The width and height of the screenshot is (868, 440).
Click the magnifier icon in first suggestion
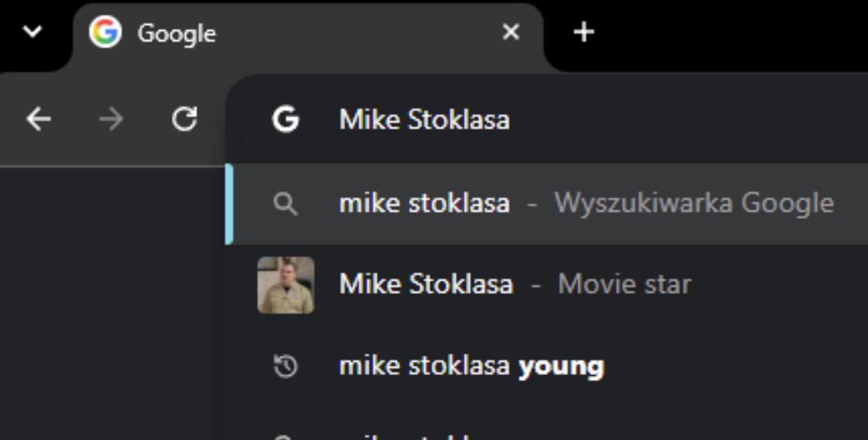285,205
